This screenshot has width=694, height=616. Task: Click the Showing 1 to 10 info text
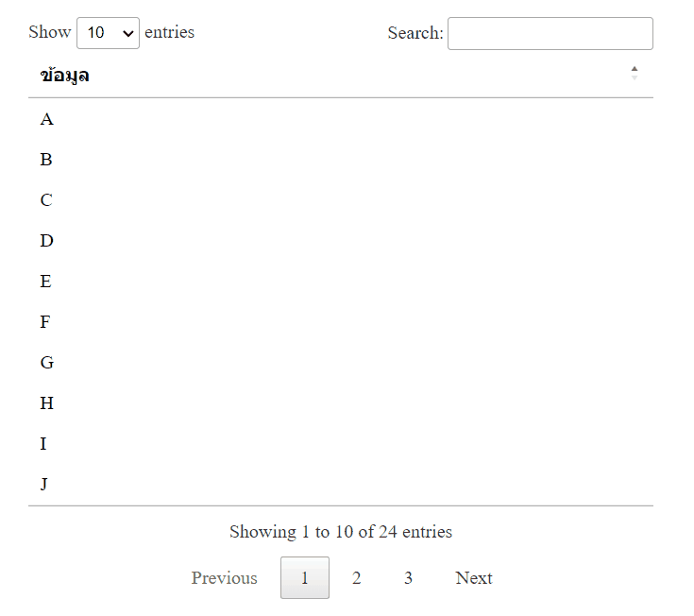click(x=341, y=532)
